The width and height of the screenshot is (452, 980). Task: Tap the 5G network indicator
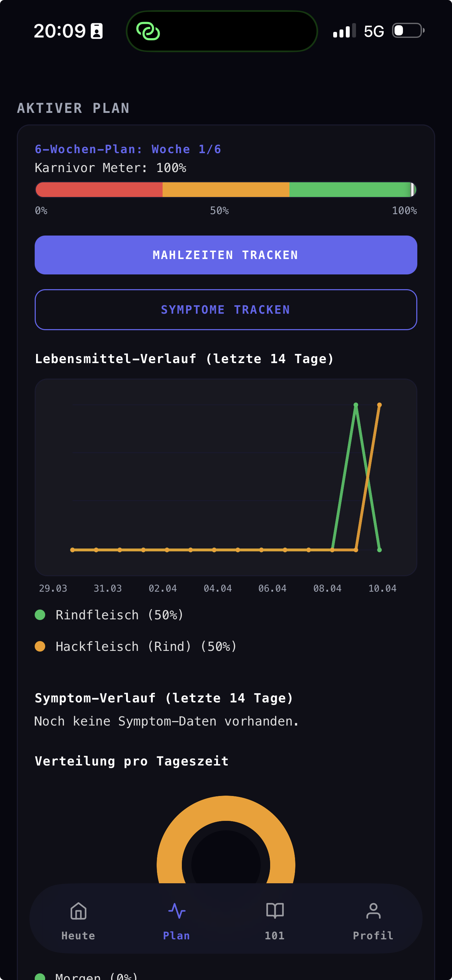coord(375,31)
